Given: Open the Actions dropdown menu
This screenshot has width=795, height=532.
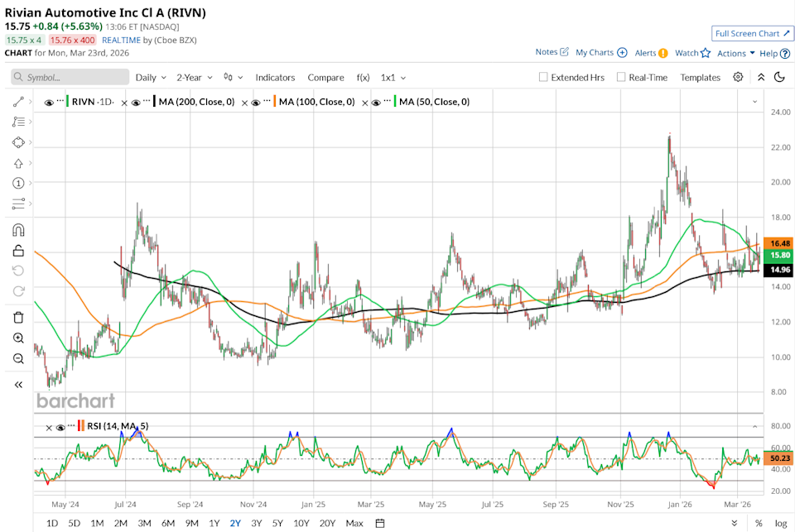Looking at the screenshot, I should pyautogui.click(x=736, y=53).
